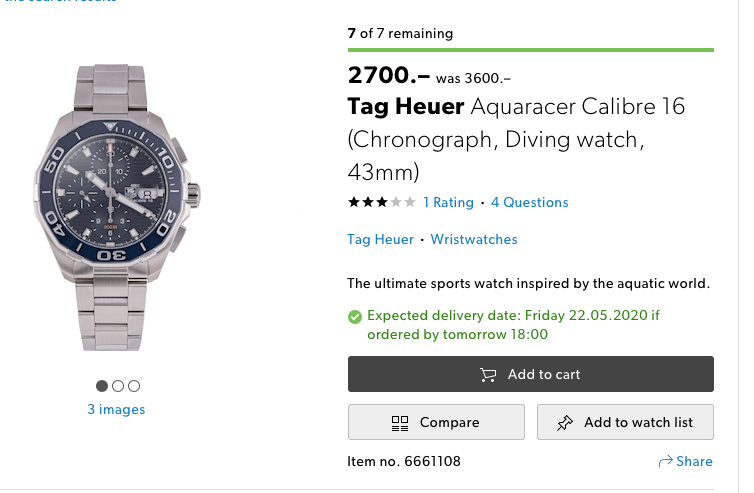This screenshot has width=754, height=493.
Task: Open the "3 images" gallery link
Action: [116, 409]
